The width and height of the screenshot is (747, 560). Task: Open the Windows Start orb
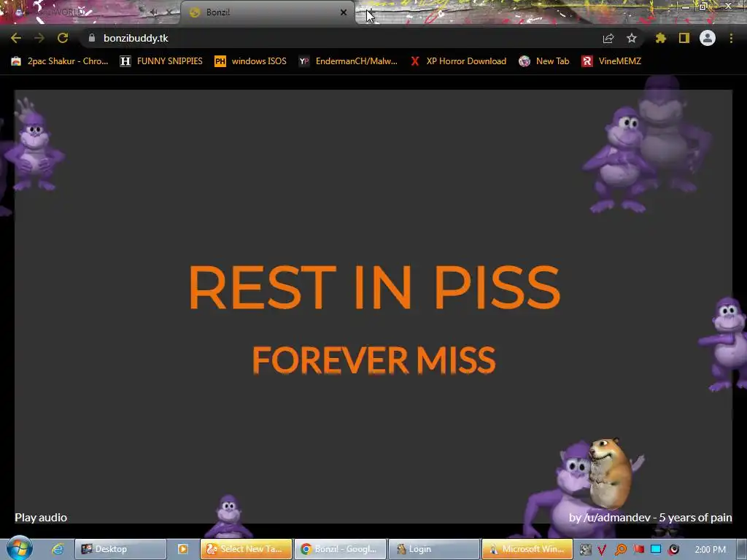(x=19, y=548)
